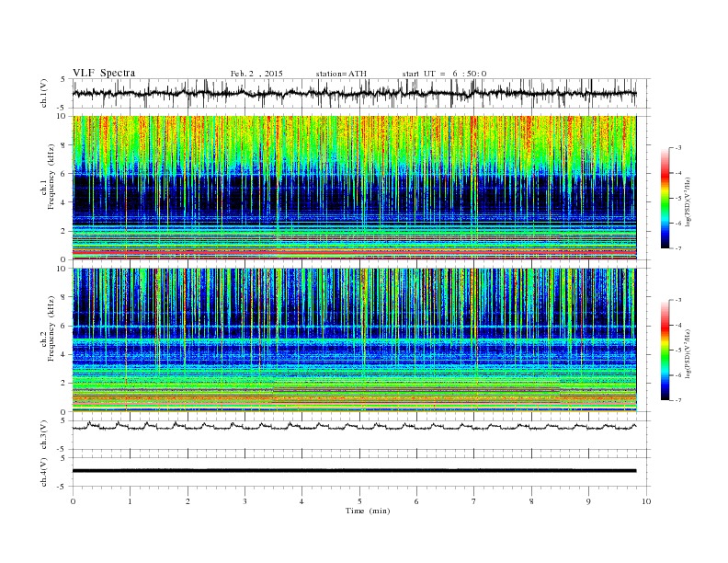Click the "-3" tick on upper color bar
The image size is (728, 563).
tap(677, 148)
